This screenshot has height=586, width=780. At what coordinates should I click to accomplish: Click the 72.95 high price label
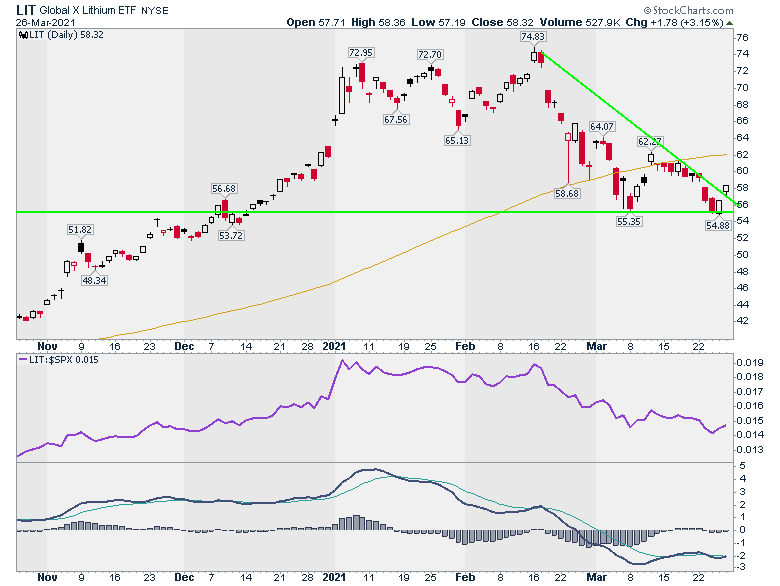(361, 53)
